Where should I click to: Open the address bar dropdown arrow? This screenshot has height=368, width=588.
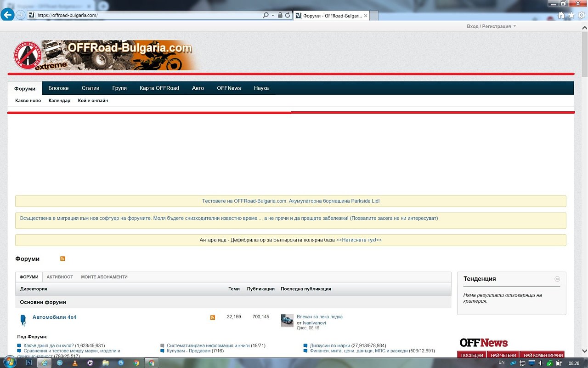coord(273,15)
